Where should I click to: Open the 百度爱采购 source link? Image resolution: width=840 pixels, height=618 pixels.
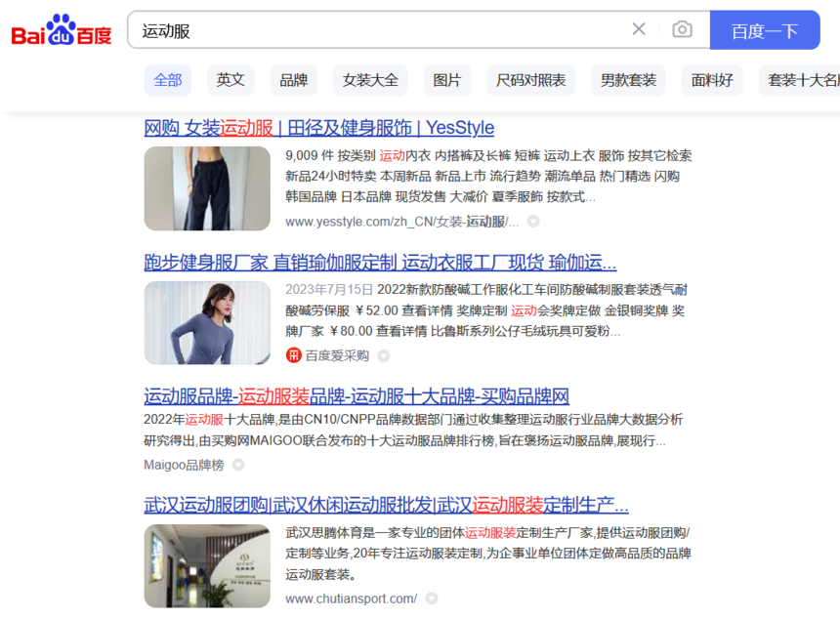pyautogui.click(x=337, y=355)
